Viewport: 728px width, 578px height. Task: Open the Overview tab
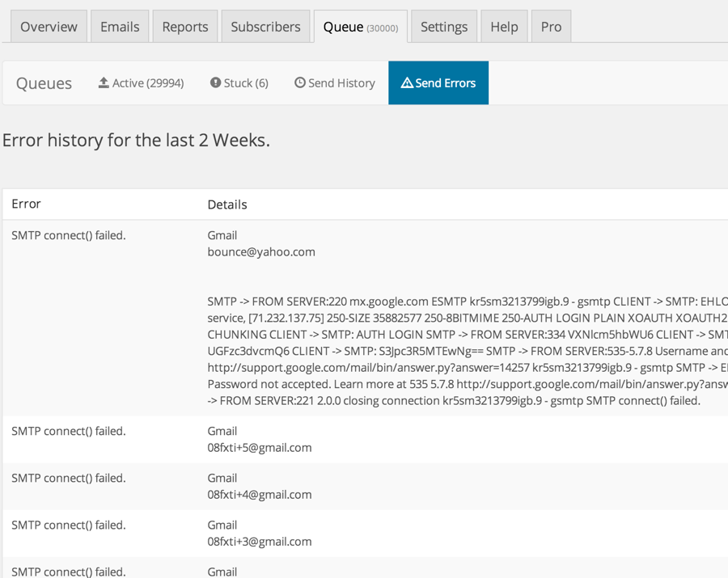49,27
